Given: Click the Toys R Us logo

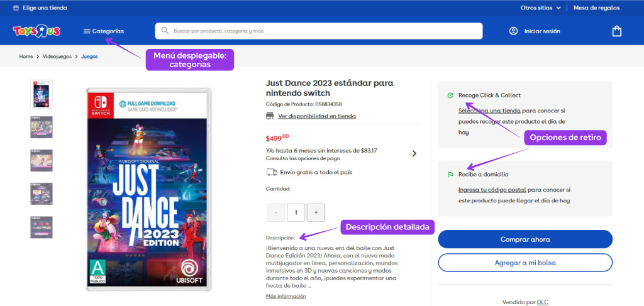Looking at the screenshot, I should click(38, 31).
